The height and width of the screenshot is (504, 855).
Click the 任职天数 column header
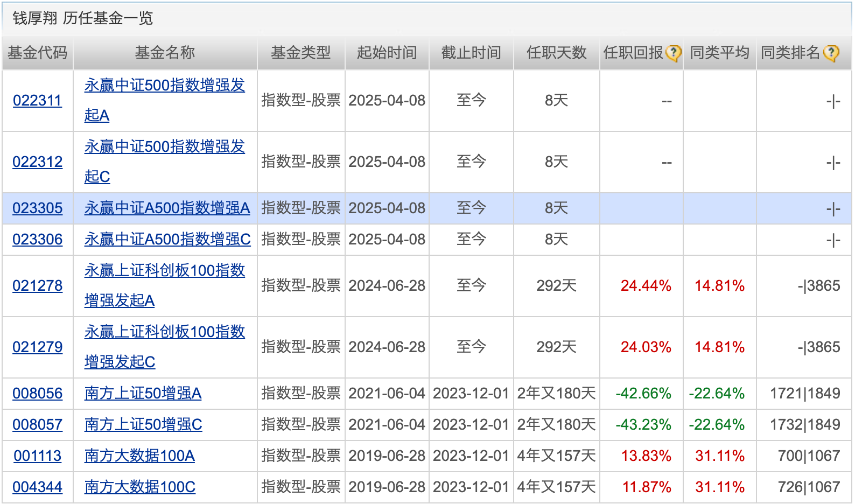[x=556, y=53]
